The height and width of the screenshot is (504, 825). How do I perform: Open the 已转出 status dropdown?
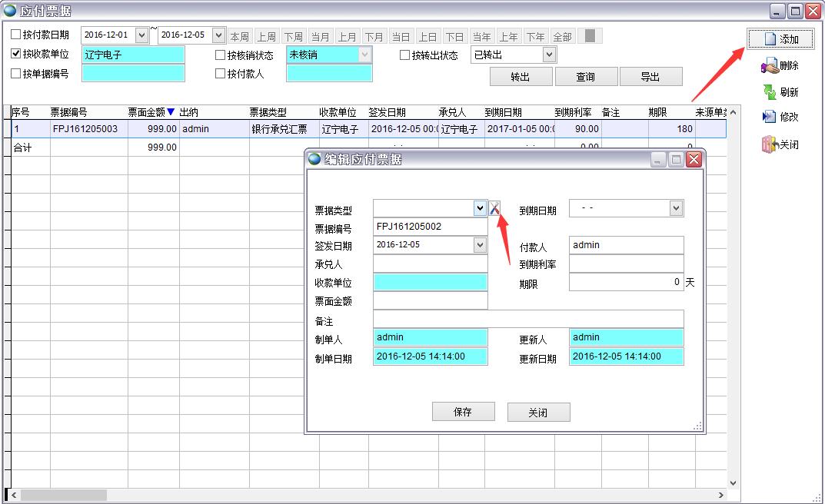pyautogui.click(x=548, y=55)
